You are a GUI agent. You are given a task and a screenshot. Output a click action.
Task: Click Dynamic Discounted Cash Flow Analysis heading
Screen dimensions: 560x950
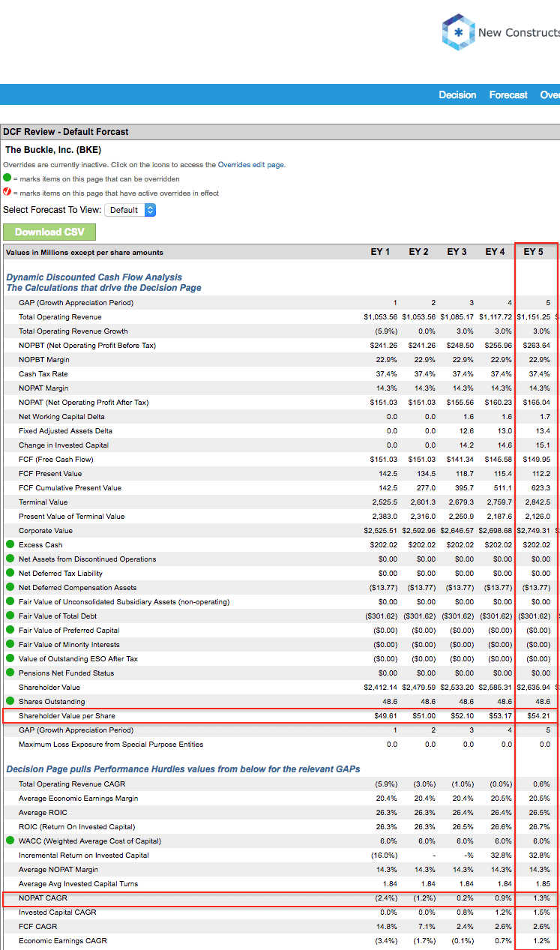94,277
